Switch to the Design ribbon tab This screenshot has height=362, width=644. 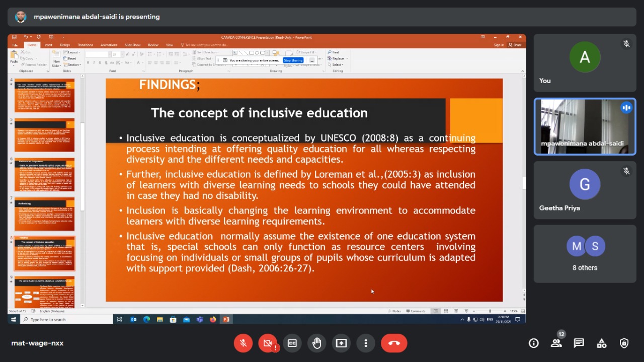[65, 45]
